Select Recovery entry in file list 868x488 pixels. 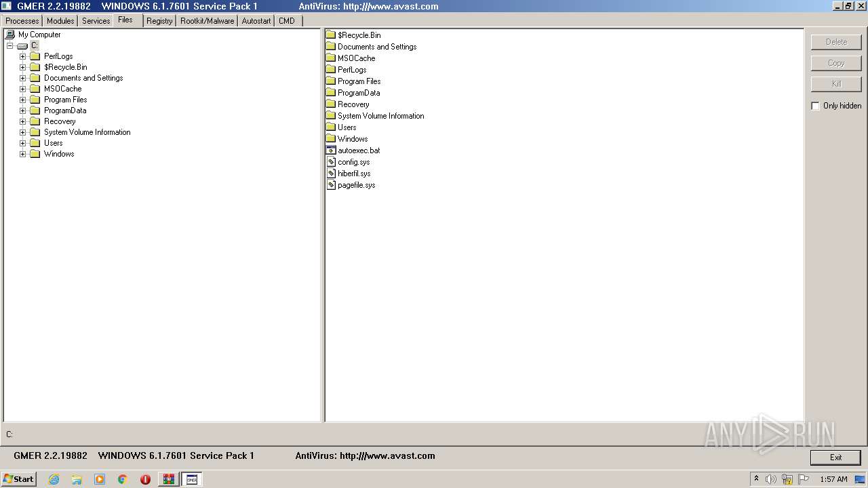click(353, 104)
